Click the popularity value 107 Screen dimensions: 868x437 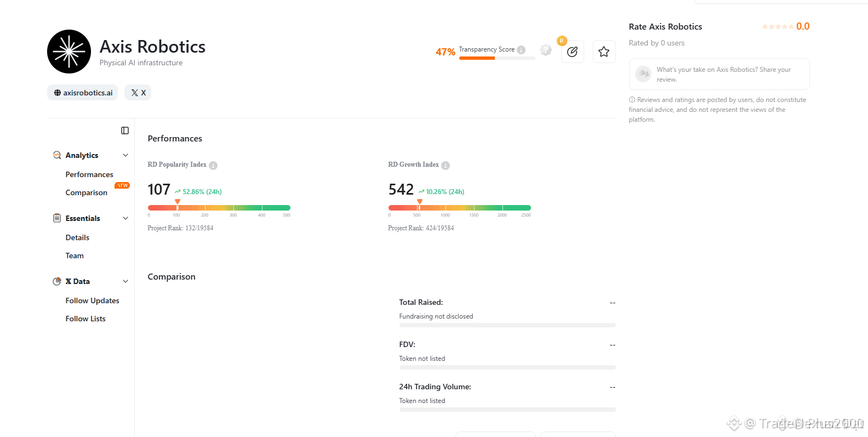(x=159, y=190)
